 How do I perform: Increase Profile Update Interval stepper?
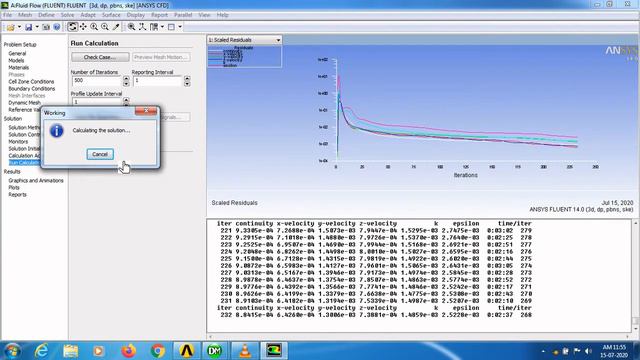126,99
